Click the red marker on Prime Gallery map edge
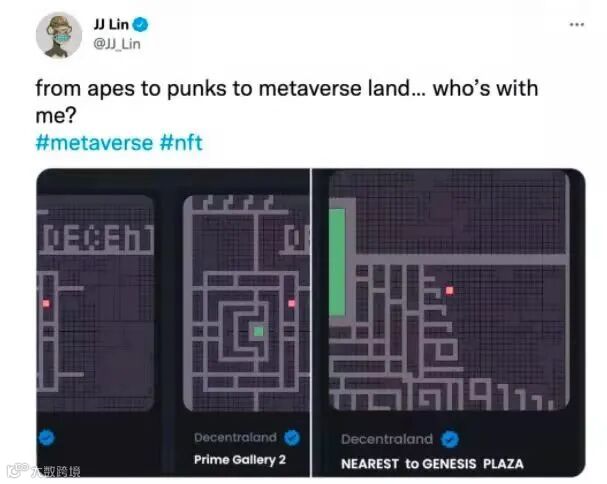The image size is (607, 484). (x=292, y=304)
